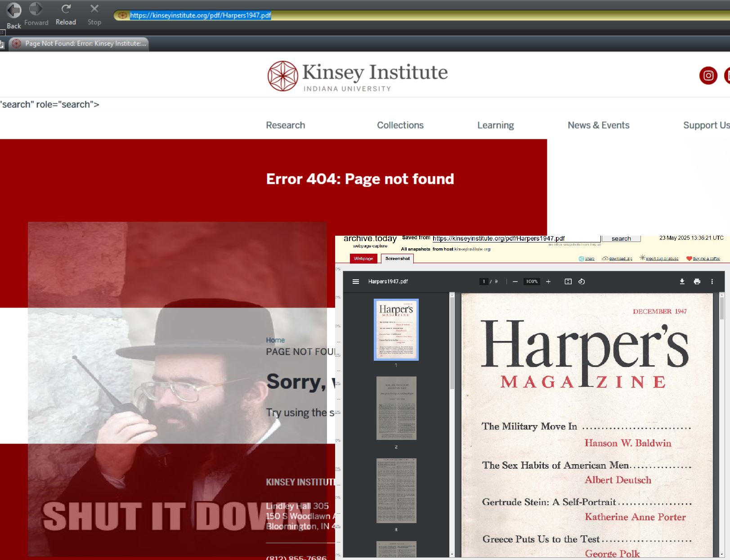730x560 pixels.
Task: Click the PDF page number field
Action: tap(484, 282)
